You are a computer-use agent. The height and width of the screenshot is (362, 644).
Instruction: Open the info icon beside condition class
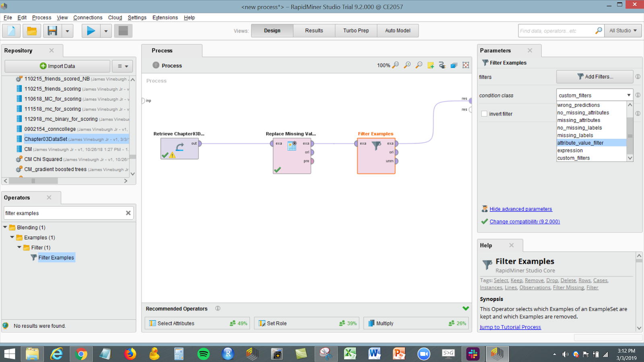tap(638, 95)
